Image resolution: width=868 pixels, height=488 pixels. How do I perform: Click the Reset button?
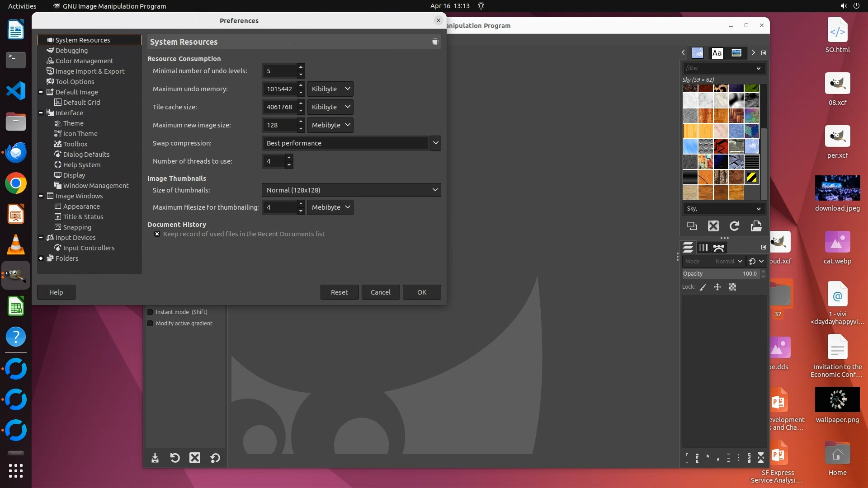(339, 292)
